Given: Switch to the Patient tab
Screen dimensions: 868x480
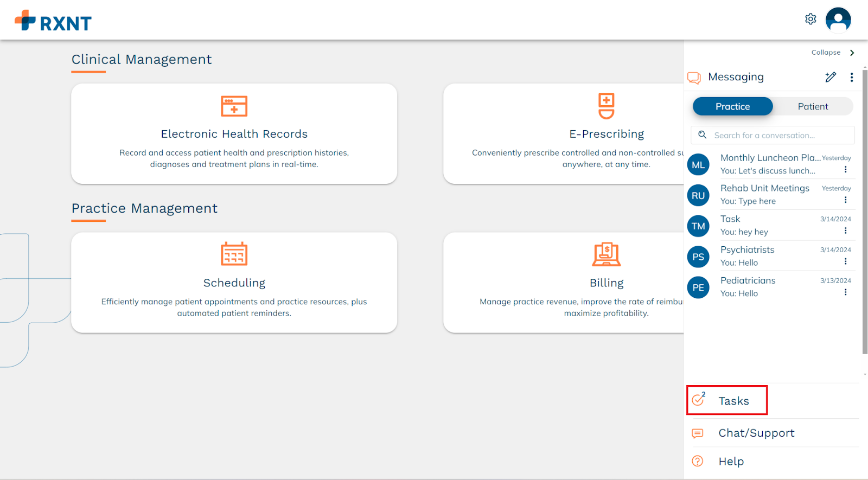Looking at the screenshot, I should click(x=813, y=106).
